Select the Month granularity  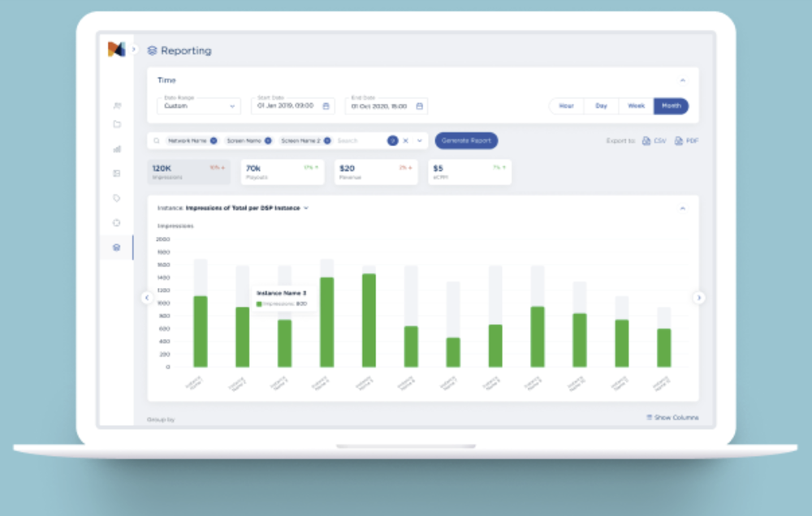tap(672, 105)
